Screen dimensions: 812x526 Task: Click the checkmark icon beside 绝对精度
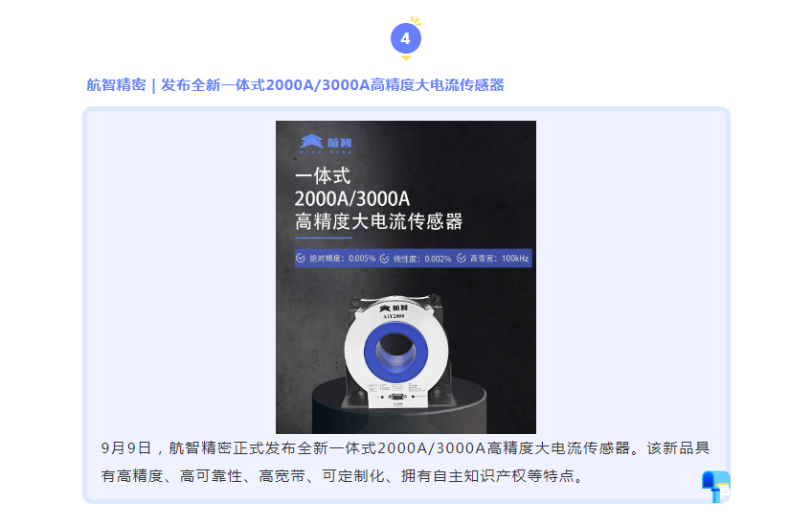(x=301, y=258)
